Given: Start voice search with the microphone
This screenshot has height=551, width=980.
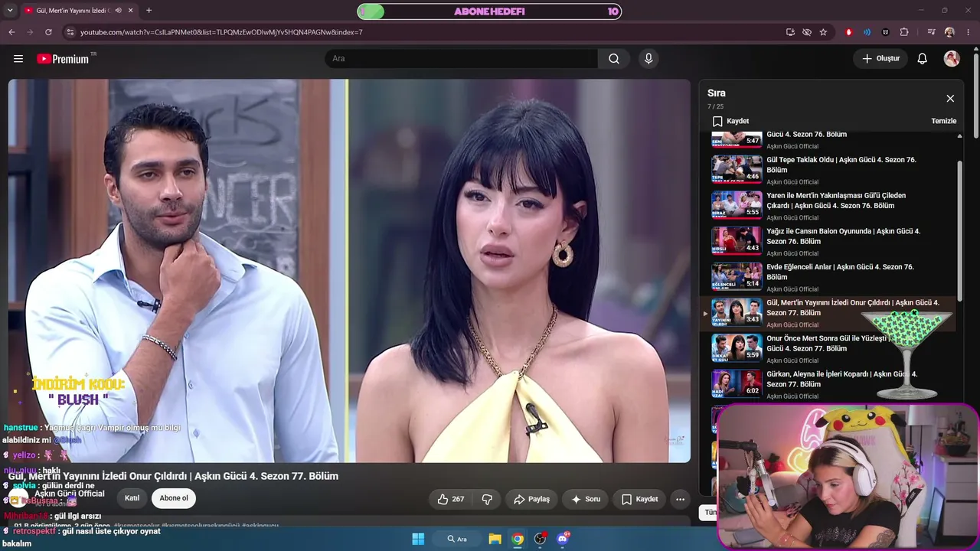Looking at the screenshot, I should pyautogui.click(x=648, y=59).
